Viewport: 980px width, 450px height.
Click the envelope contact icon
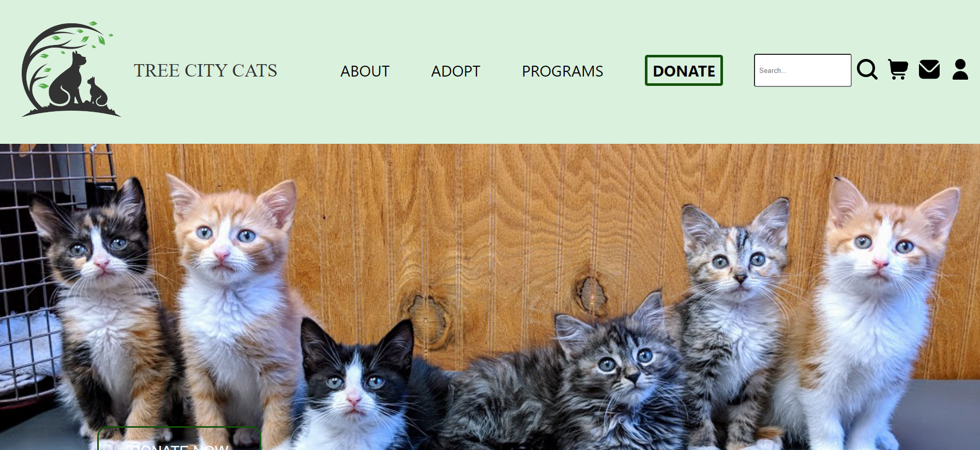point(929,70)
